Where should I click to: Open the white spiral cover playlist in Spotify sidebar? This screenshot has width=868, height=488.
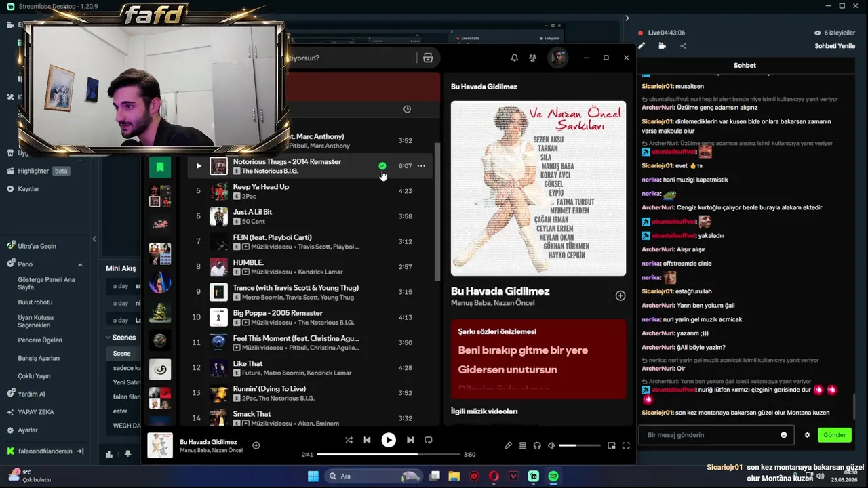(160, 369)
